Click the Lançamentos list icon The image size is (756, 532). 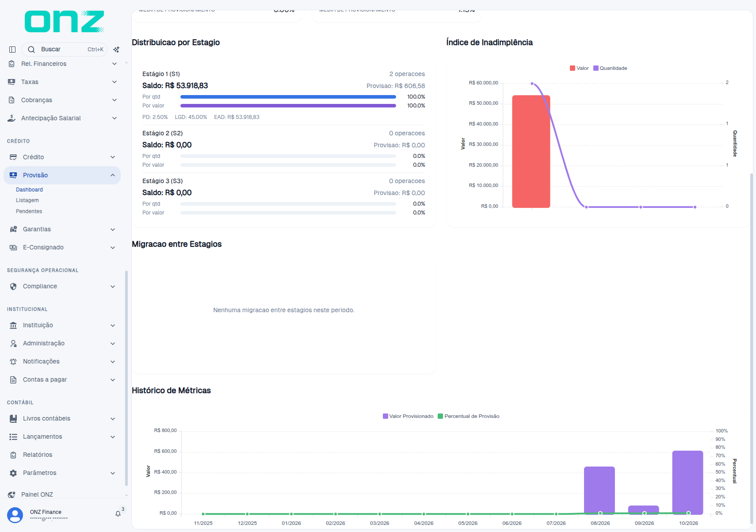(x=13, y=436)
